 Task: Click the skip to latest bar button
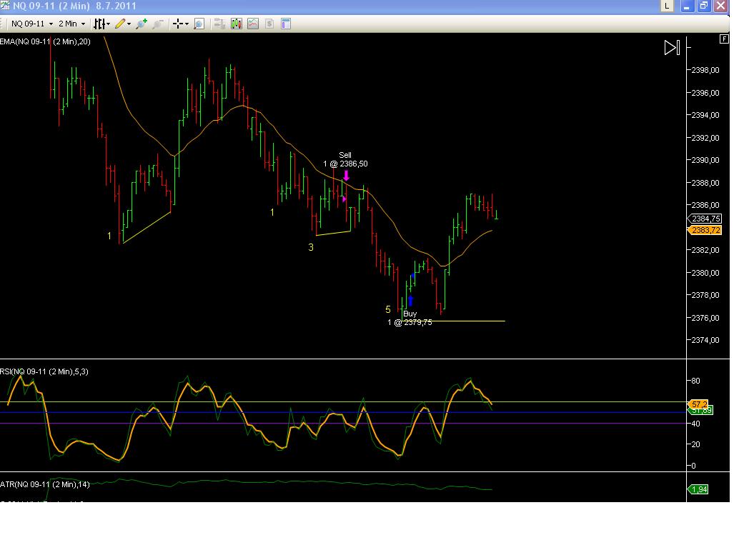(672, 47)
